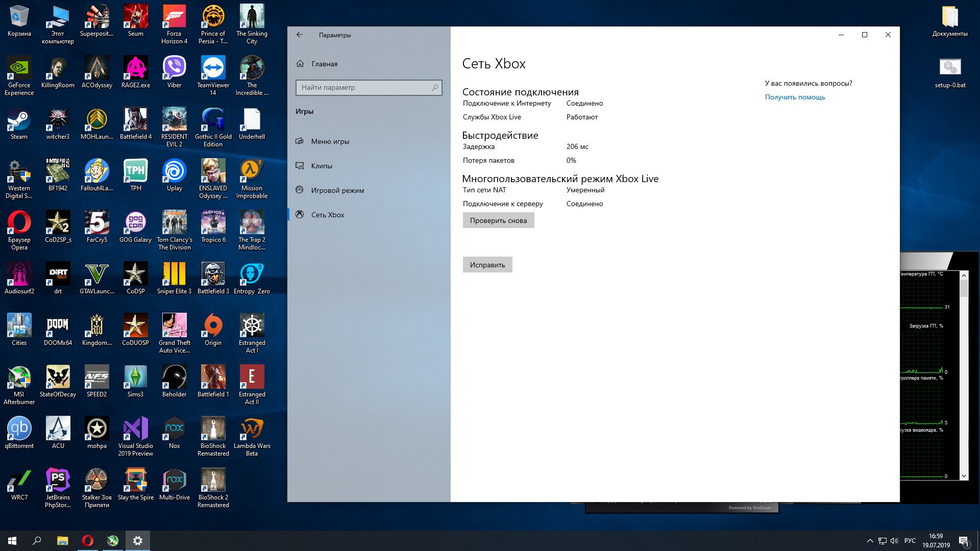
Task: Open Opera browser from taskbar
Action: pyautogui.click(x=88, y=540)
